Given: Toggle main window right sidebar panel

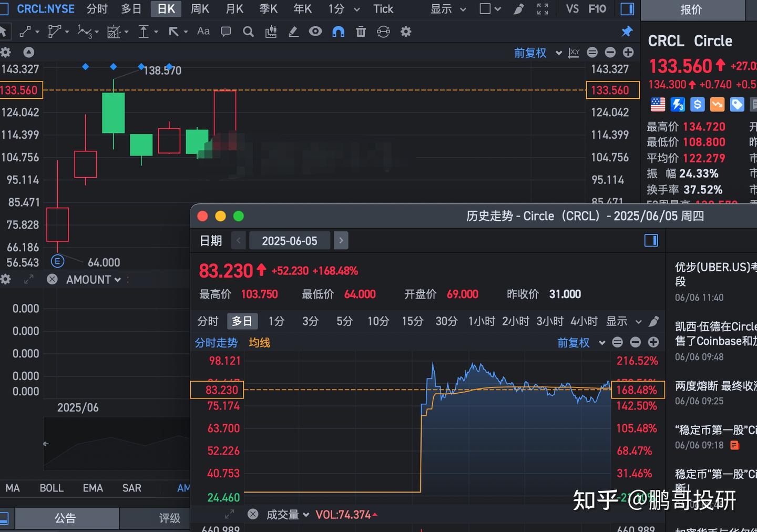Looking at the screenshot, I should tap(627, 9).
